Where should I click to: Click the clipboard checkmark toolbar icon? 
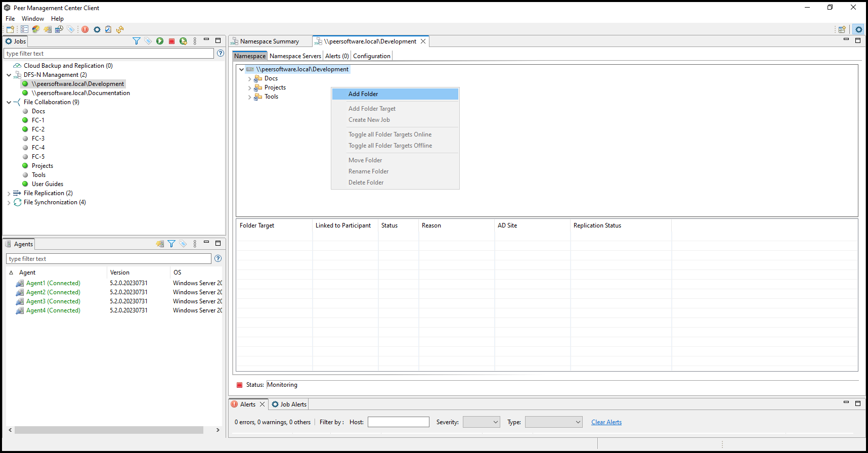(108, 30)
